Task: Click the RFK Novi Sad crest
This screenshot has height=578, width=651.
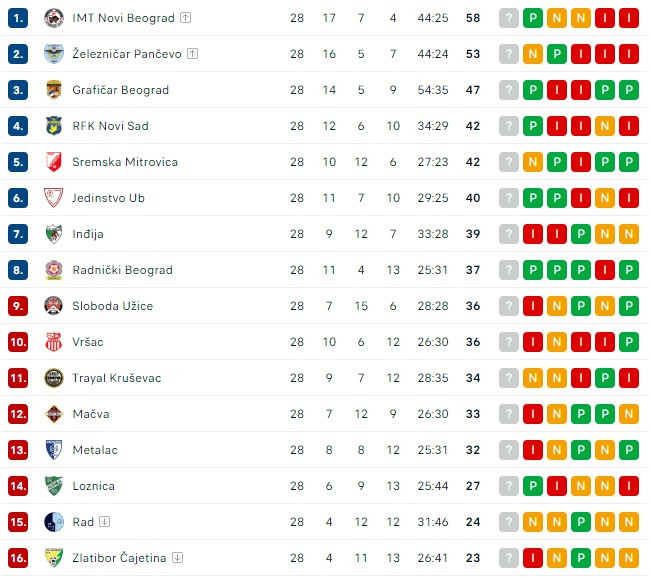Action: click(54, 126)
